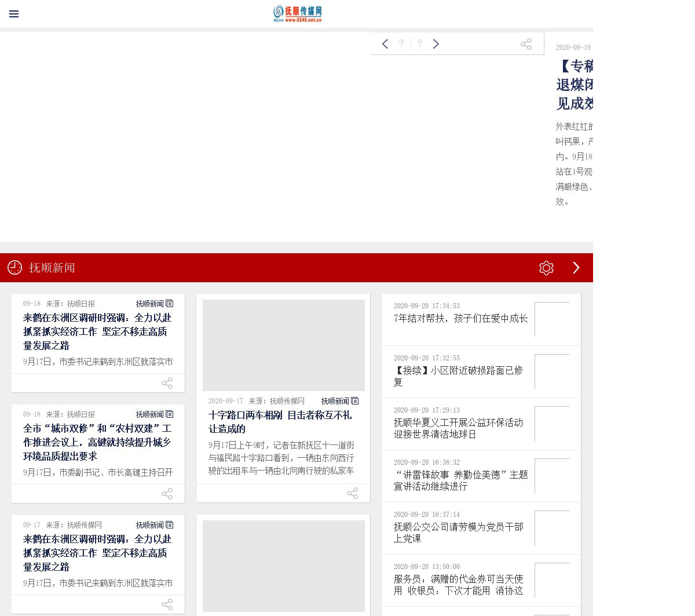Click timestamp 2020-09-20 17:34:53

pos(427,306)
